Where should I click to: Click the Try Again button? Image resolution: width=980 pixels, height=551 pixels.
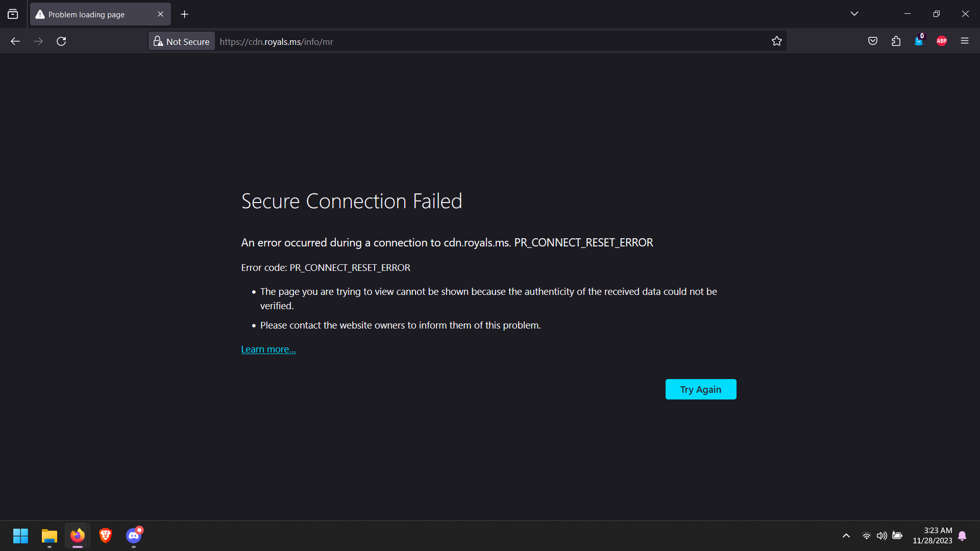pos(700,389)
